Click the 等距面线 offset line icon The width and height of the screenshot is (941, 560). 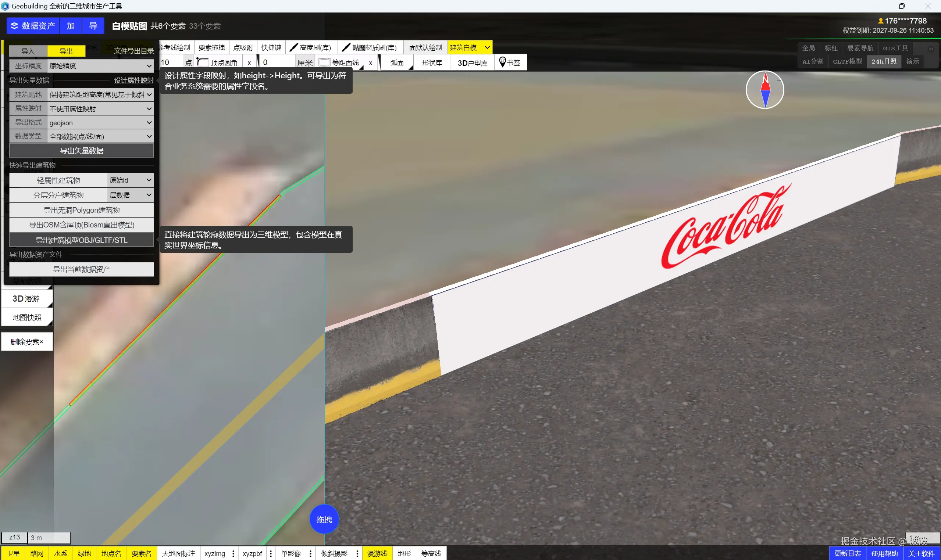[x=324, y=62]
